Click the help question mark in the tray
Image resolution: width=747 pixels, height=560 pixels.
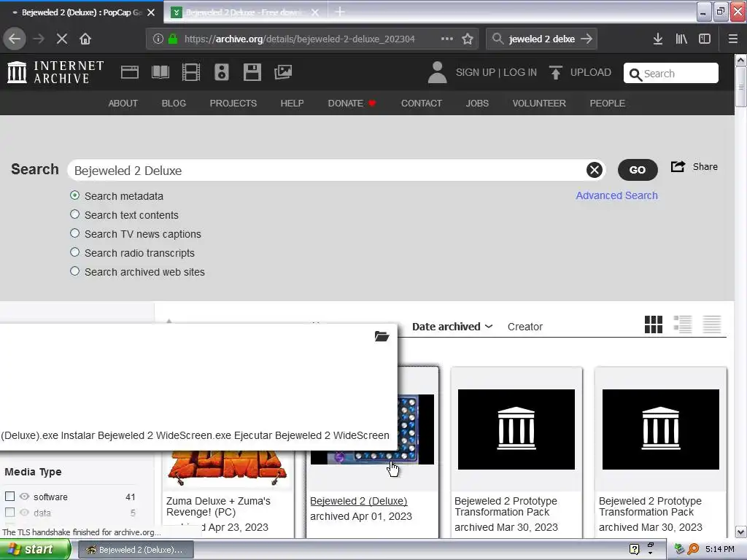click(634, 549)
